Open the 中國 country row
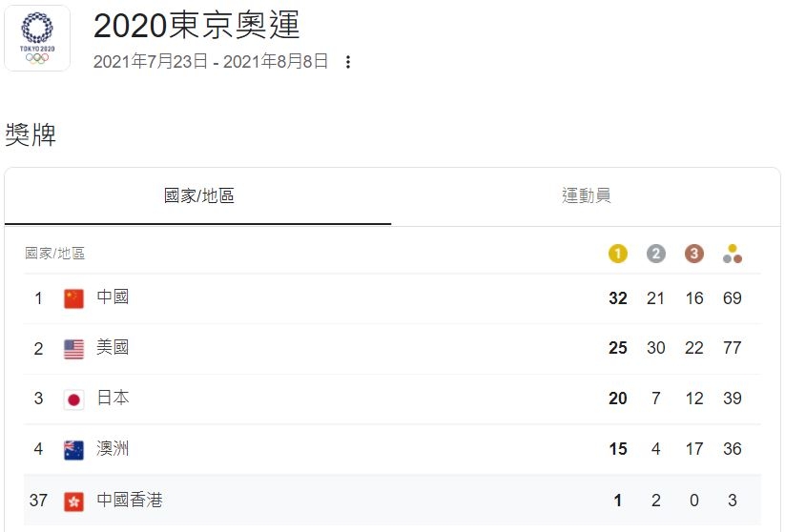Image resolution: width=785 pixels, height=532 pixels. [x=392, y=298]
